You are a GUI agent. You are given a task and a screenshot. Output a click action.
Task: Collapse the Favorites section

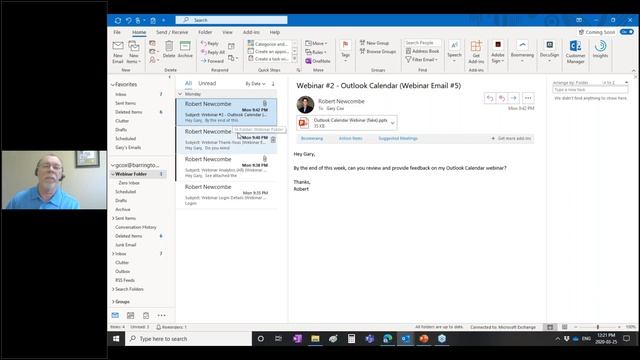pyautogui.click(x=113, y=84)
